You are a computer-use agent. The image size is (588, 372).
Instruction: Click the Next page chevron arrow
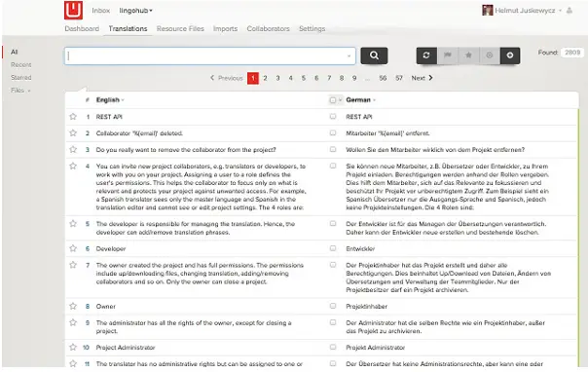point(431,78)
